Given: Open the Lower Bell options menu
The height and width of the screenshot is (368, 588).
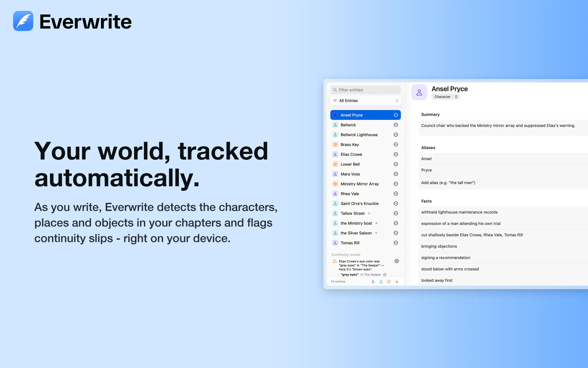Looking at the screenshot, I should click(396, 164).
